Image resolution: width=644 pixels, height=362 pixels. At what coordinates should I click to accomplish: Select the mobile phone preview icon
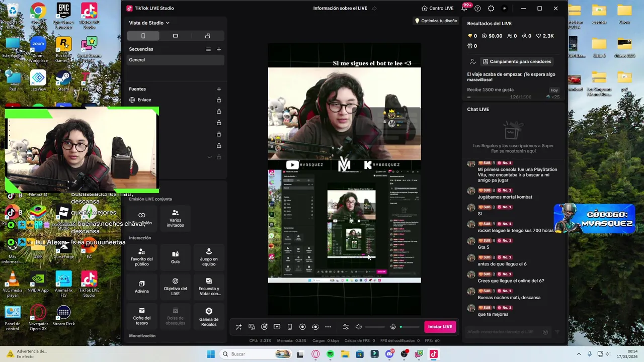click(290, 327)
